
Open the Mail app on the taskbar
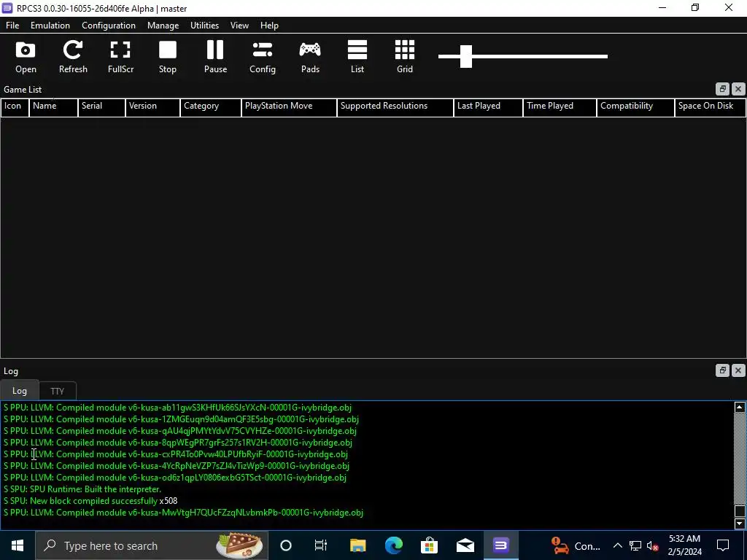click(x=465, y=545)
